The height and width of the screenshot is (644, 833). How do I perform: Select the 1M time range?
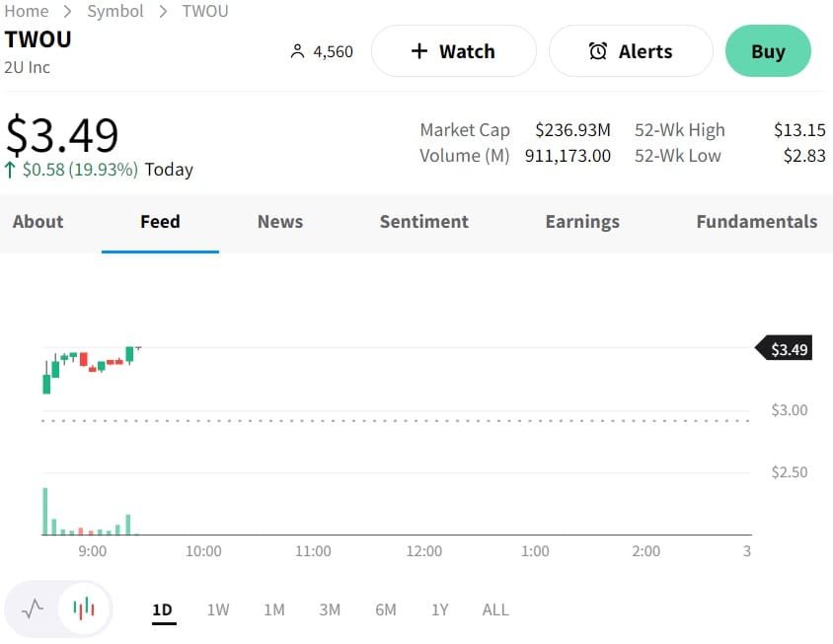coord(274,609)
